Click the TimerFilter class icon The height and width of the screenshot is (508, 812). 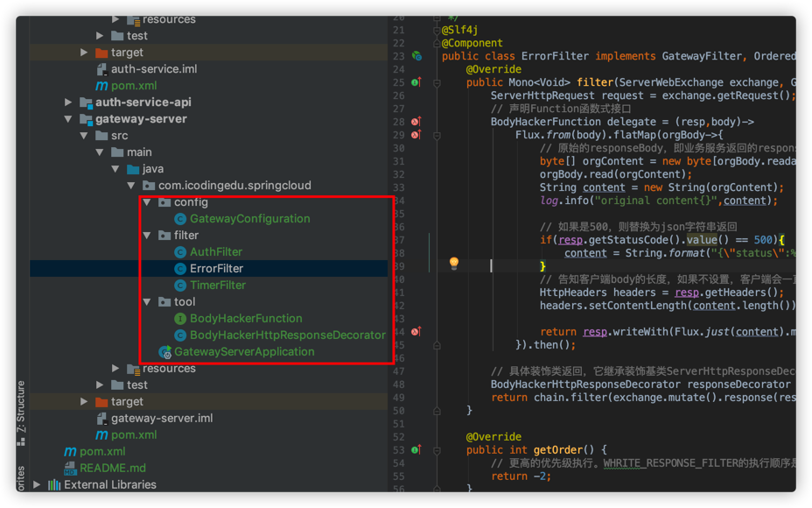click(180, 286)
